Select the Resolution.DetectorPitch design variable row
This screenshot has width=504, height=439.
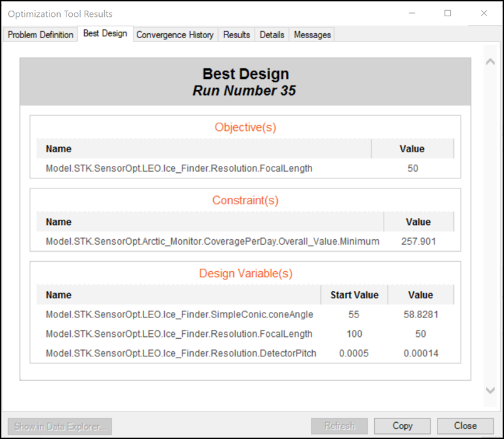point(181,353)
